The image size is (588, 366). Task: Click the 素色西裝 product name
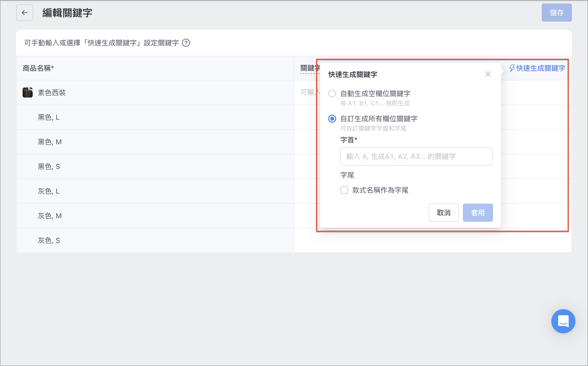52,93
